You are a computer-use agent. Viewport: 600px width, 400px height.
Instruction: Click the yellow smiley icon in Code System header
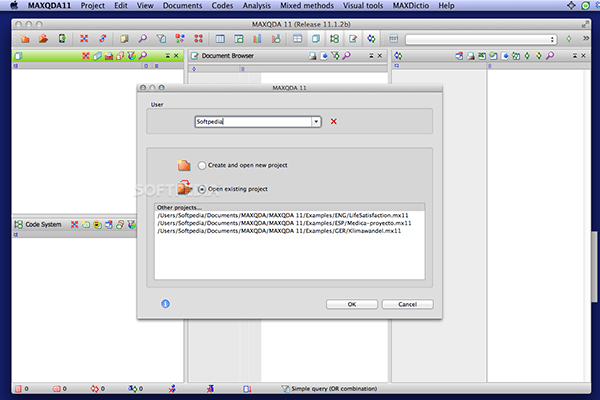tap(97, 225)
